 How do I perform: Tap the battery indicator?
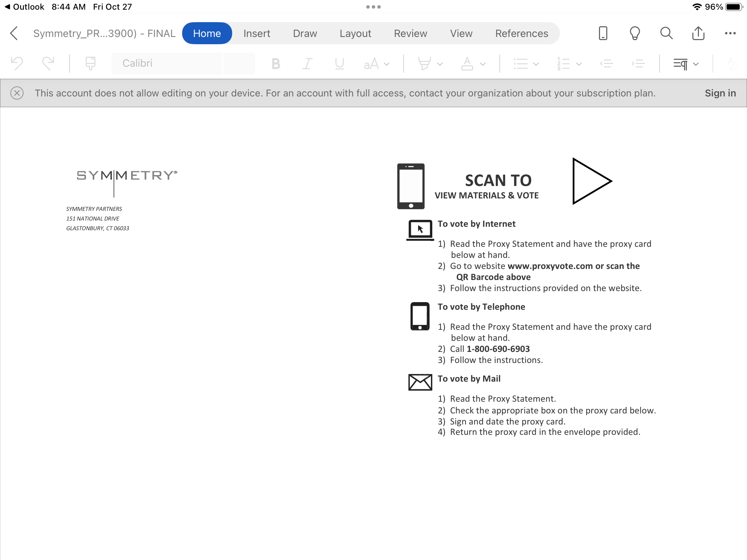tap(734, 7)
